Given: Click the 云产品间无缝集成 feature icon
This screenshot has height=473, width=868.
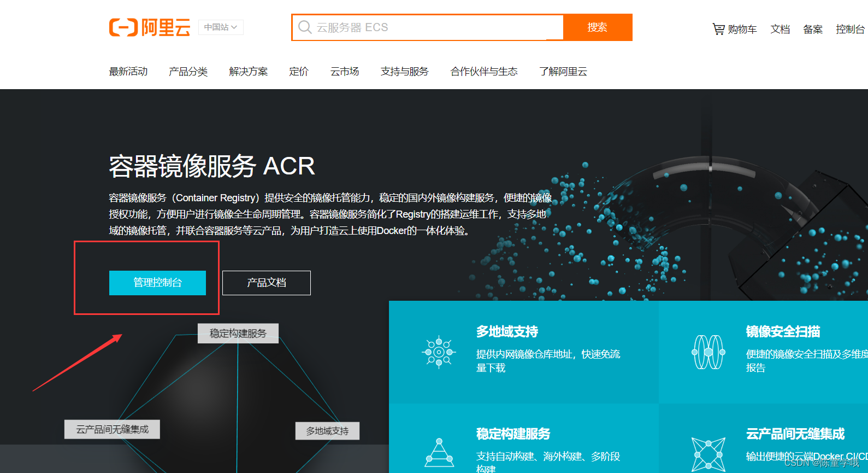Looking at the screenshot, I should point(708,454).
